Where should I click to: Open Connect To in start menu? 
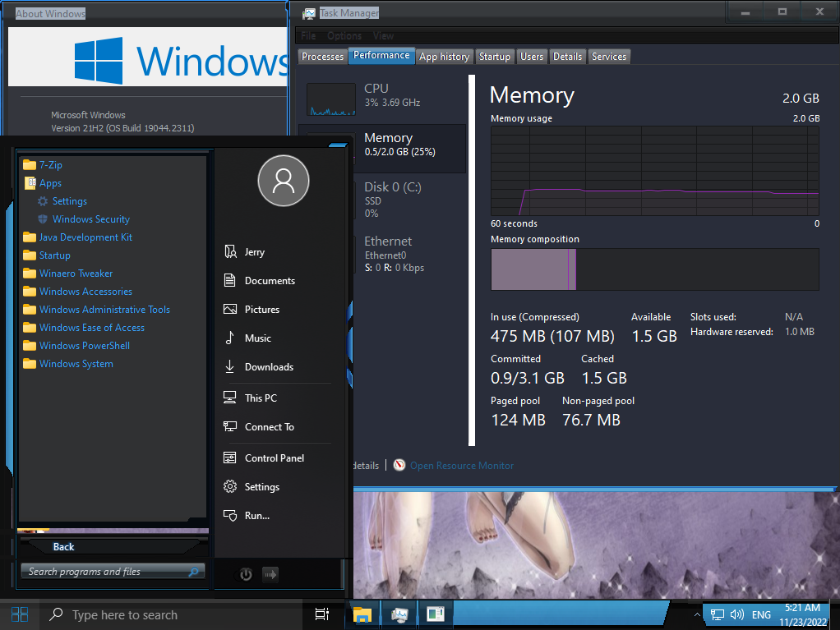click(258, 427)
